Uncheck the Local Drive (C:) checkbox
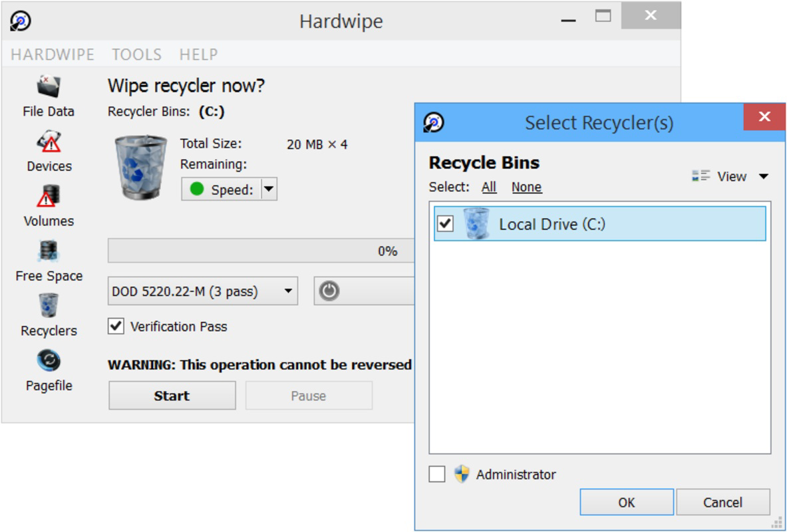The image size is (787, 532). click(446, 223)
